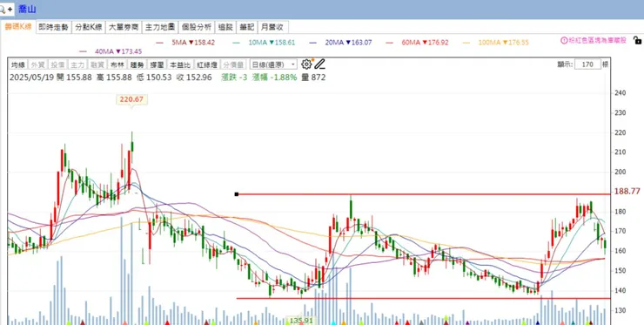This screenshot has height=325, width=644.
Task: Select the 筆記 tab
Action: (247, 27)
